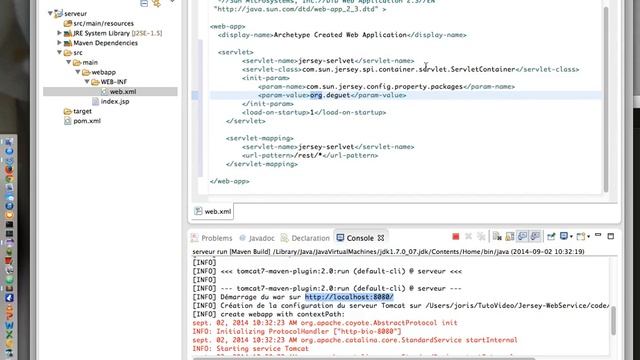640x360 pixels.
Task: Toggle console Scroll Lock
Action: [510, 236]
